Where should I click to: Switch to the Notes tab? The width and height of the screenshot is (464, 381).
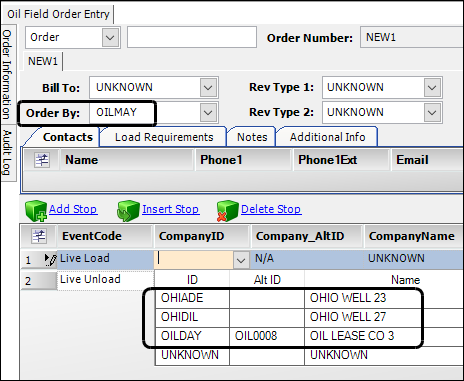(252, 137)
